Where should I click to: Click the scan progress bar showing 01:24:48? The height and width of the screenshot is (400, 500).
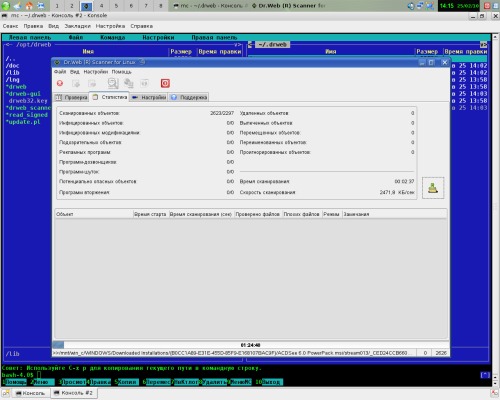click(x=250, y=345)
